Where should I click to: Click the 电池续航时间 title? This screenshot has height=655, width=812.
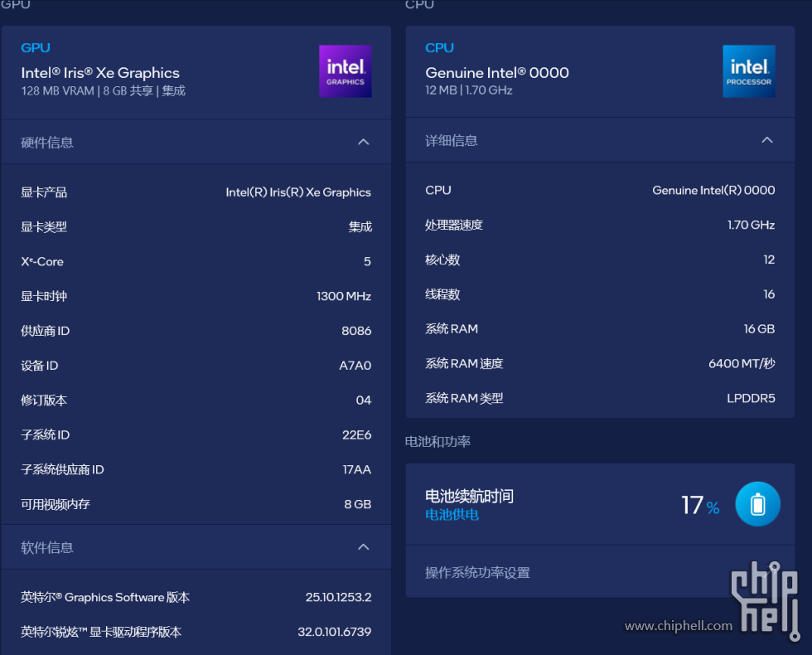469,497
